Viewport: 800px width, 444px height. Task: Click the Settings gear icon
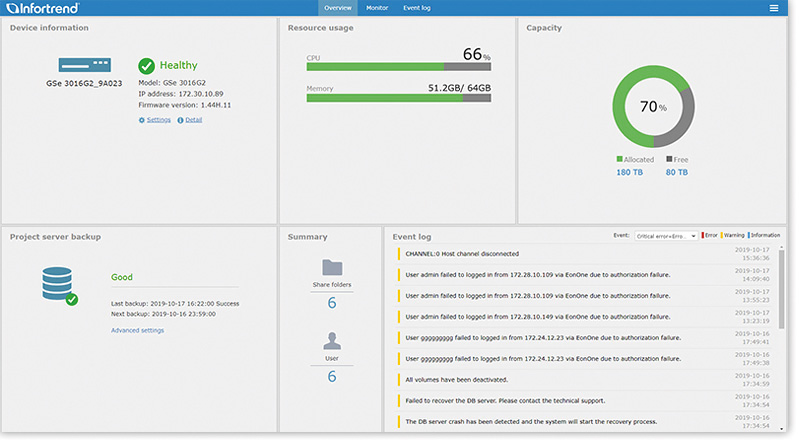142,120
